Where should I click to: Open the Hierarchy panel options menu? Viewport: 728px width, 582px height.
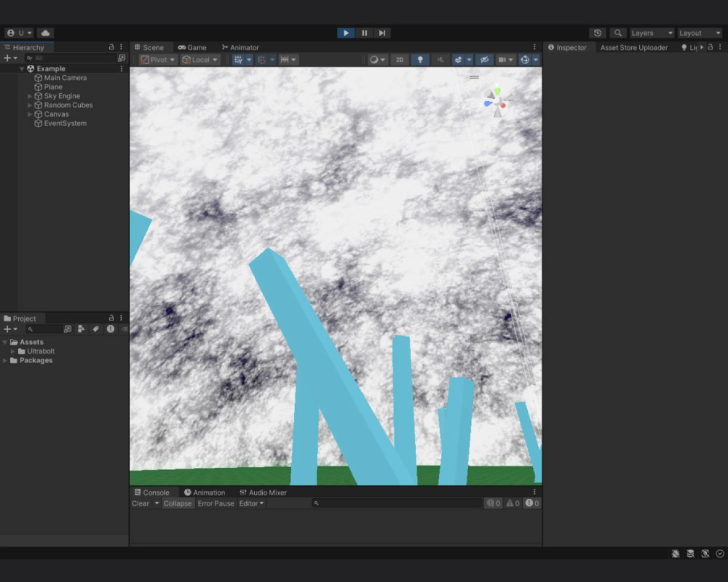(121, 47)
